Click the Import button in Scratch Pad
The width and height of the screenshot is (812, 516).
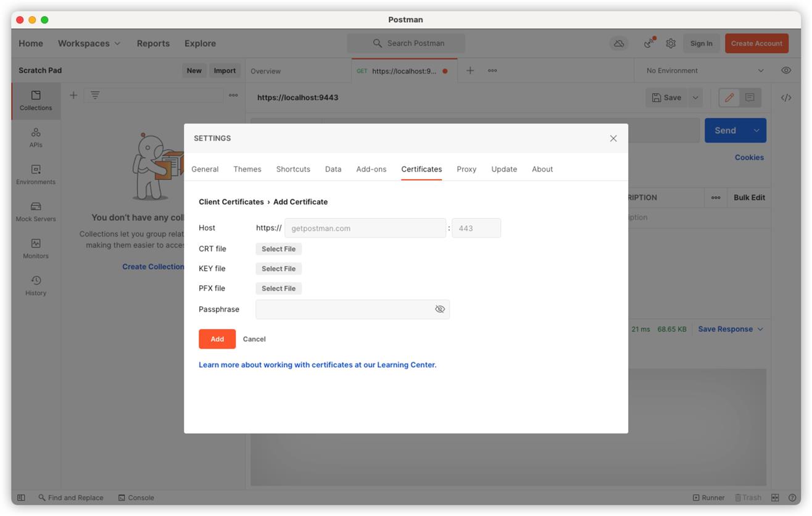pyautogui.click(x=225, y=70)
